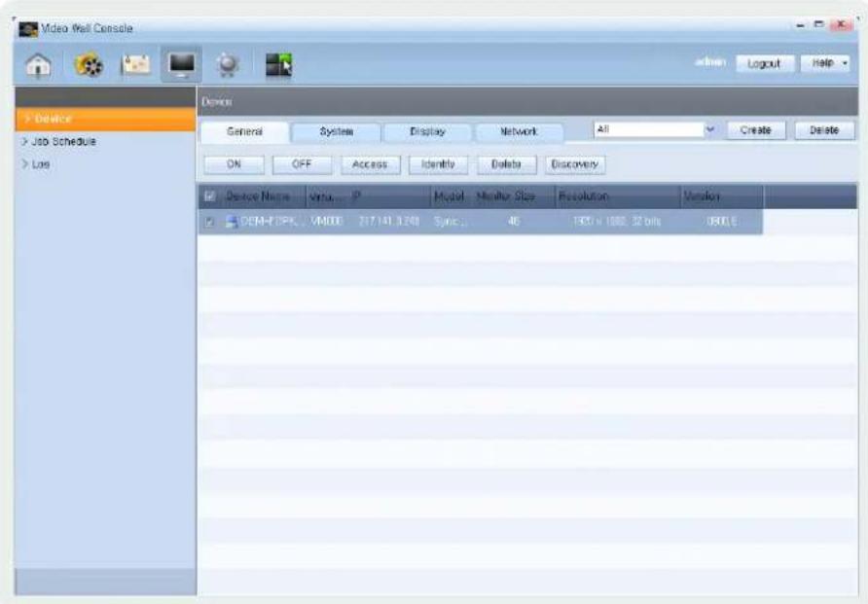Click Delete button next to Create
The image size is (868, 604).
[x=824, y=130]
